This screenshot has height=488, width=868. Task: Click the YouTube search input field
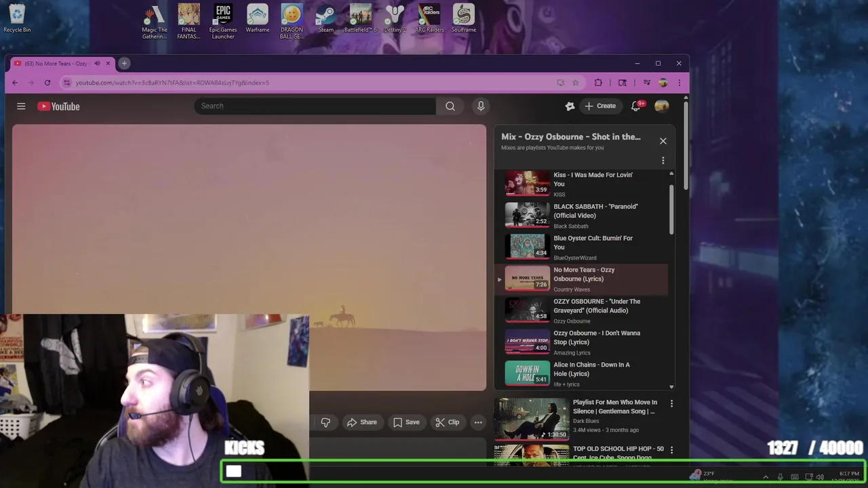coord(315,106)
